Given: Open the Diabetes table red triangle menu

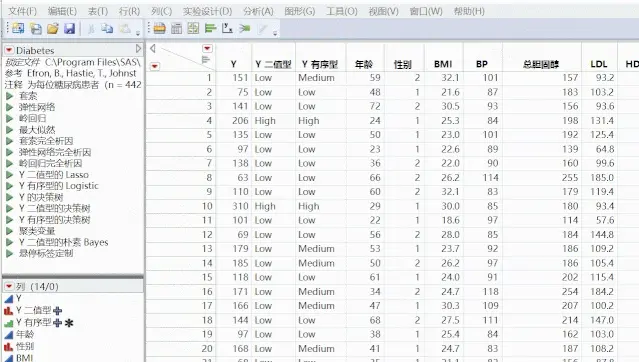Looking at the screenshot, I should coord(9,50).
